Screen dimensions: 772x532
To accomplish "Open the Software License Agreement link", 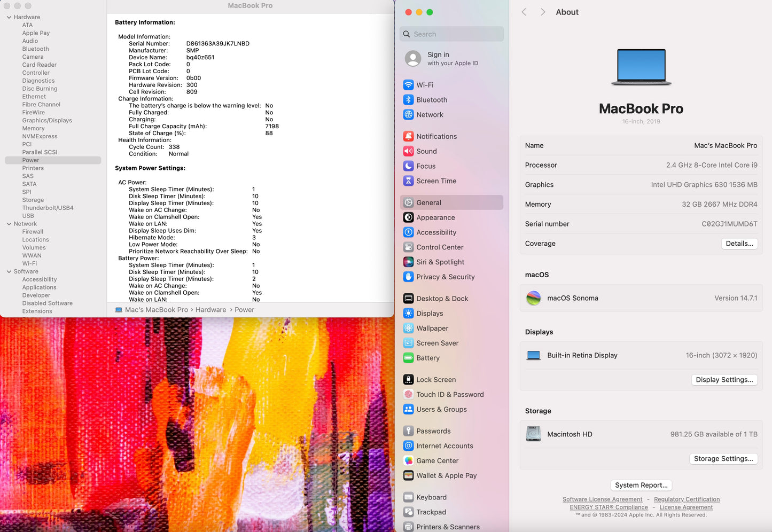I will (x=602, y=499).
